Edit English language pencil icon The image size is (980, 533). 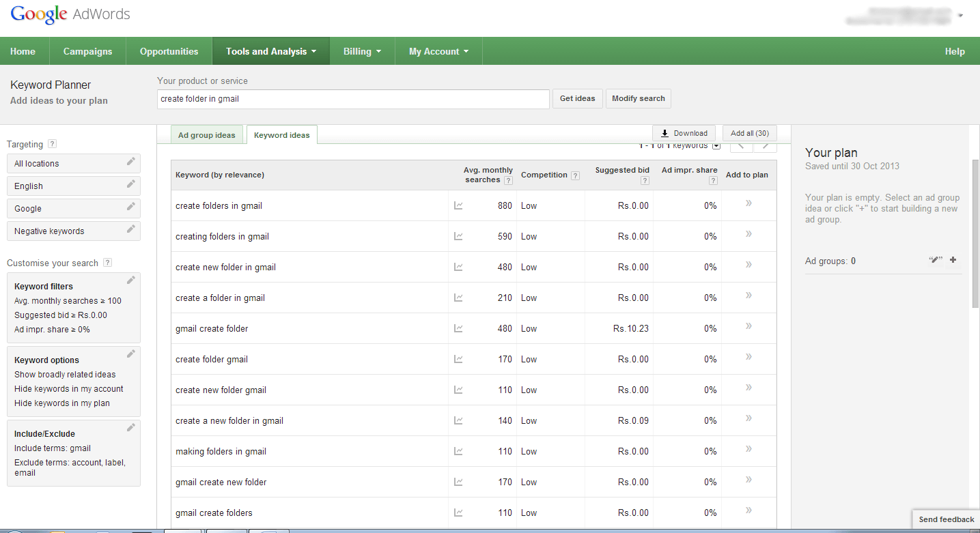pos(131,184)
